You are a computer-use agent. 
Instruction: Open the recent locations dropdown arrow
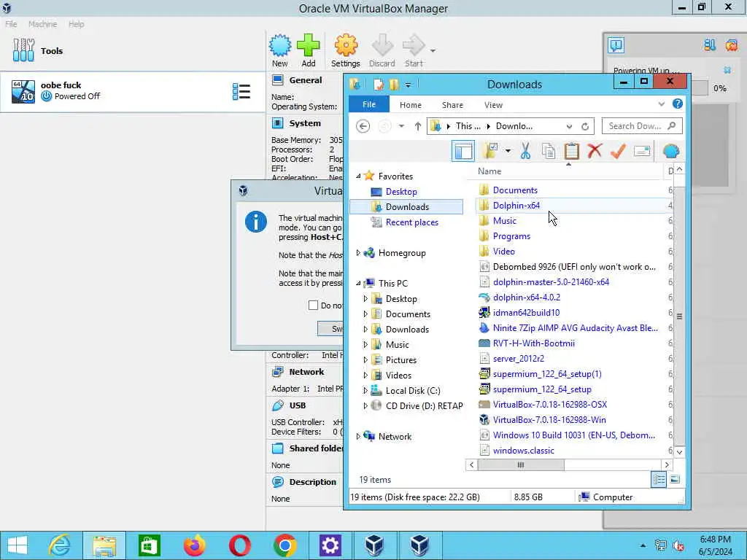[402, 126]
